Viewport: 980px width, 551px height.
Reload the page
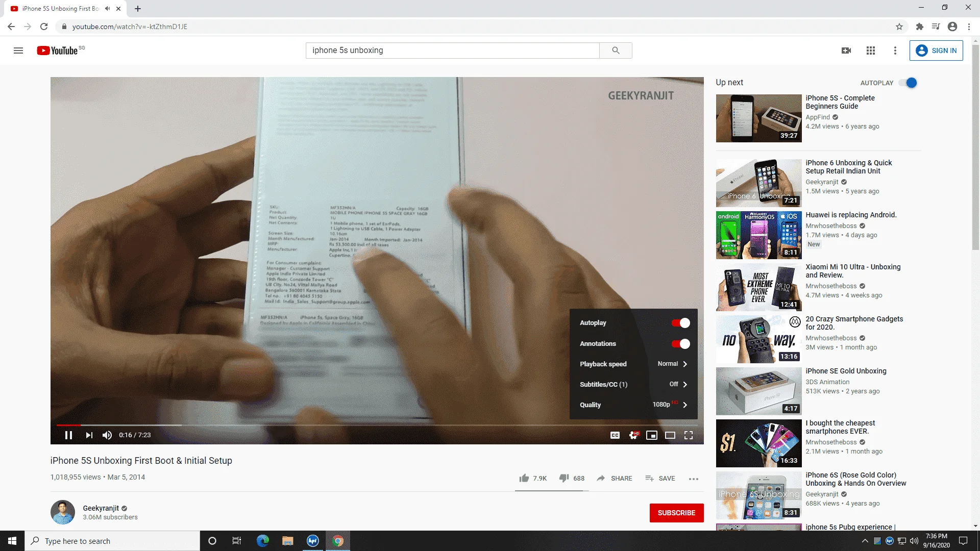click(x=44, y=27)
